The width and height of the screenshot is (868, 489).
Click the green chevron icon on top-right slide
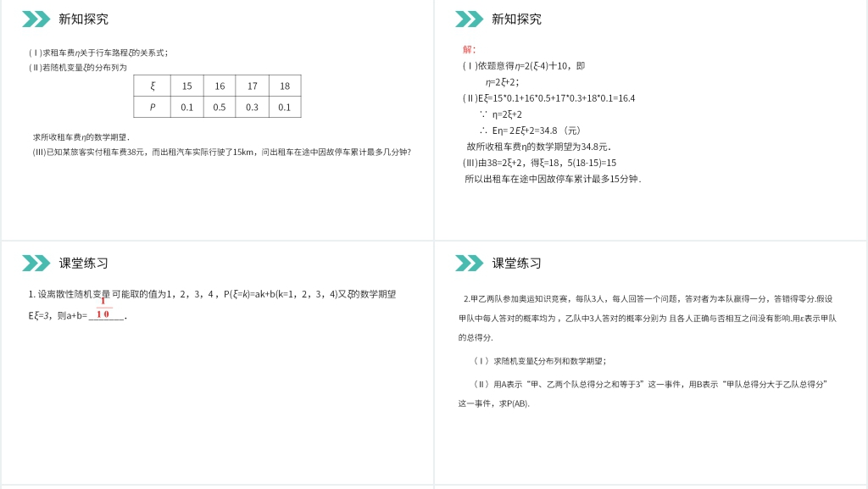pos(469,19)
